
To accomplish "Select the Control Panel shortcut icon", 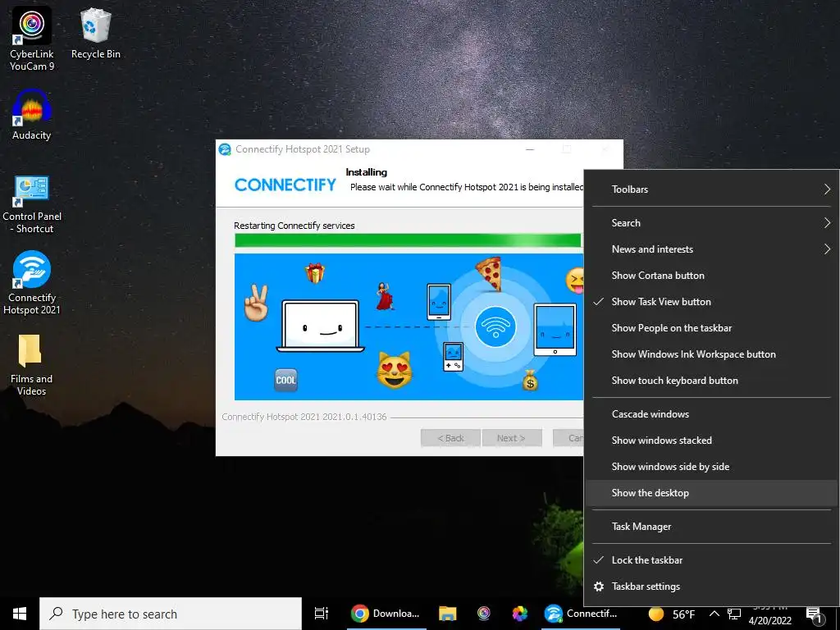I will click(32, 204).
